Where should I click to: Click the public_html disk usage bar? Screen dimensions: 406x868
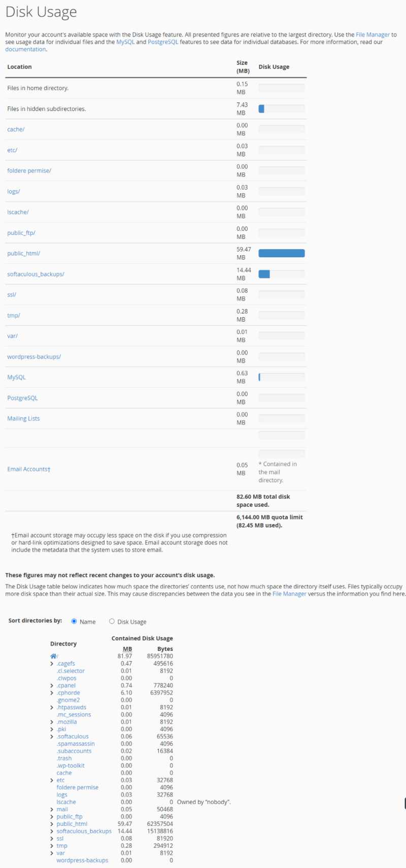pyautogui.click(x=282, y=254)
